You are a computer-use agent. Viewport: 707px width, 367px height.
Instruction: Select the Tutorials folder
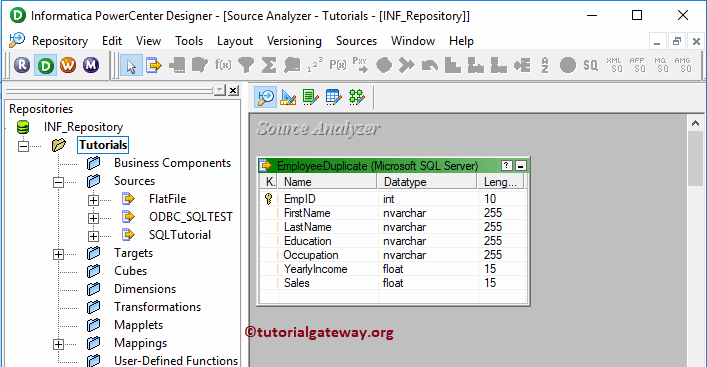[x=103, y=145]
